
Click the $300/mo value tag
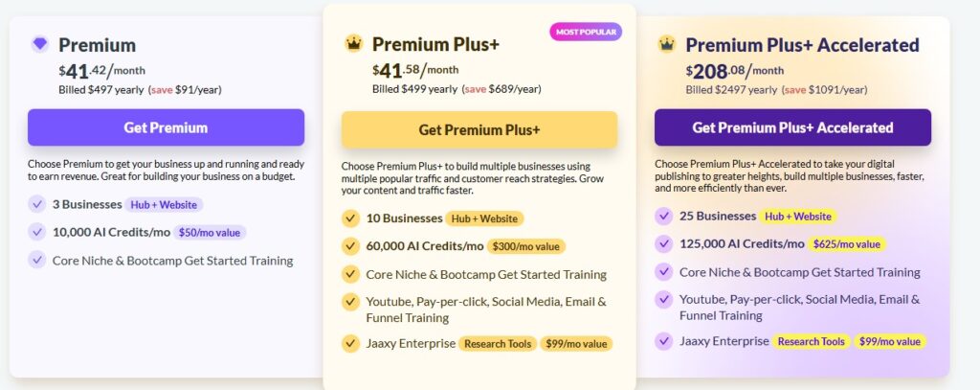coord(525,246)
